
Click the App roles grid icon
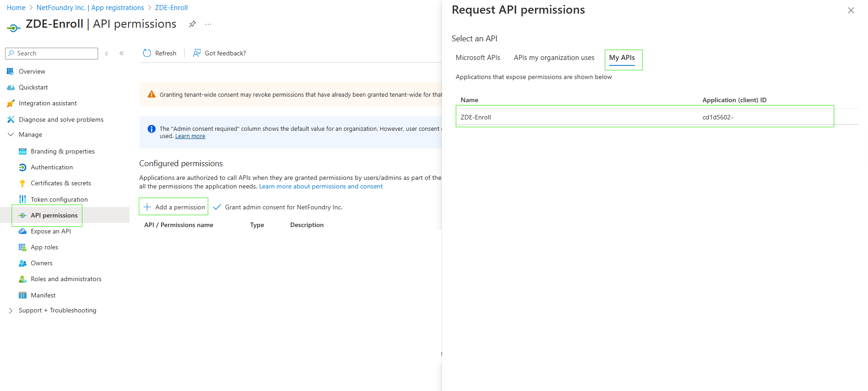[22, 247]
